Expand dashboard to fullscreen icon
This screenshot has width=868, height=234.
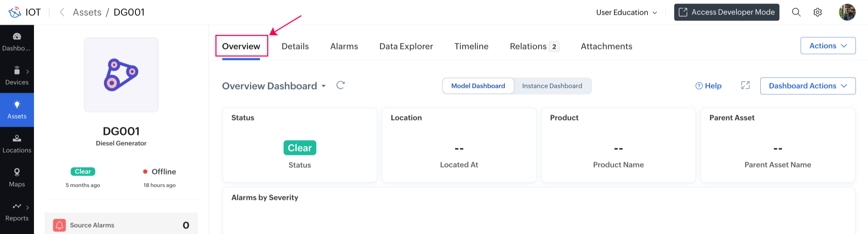click(745, 86)
